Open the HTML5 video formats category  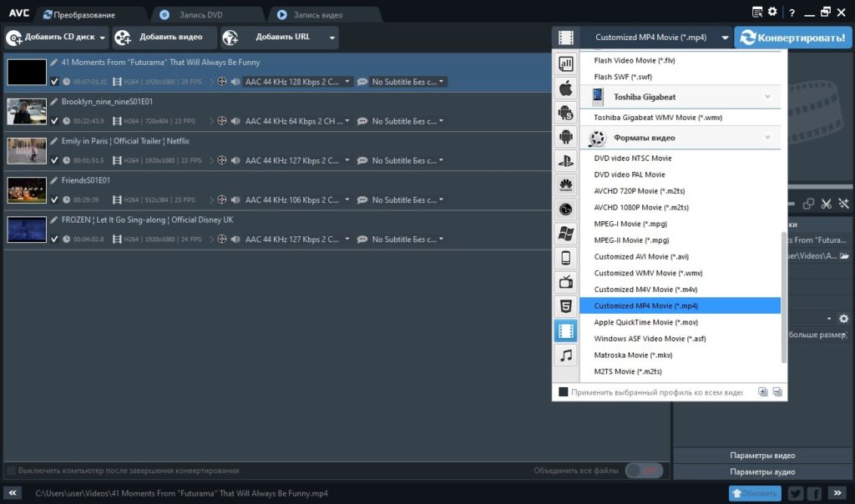click(x=565, y=306)
